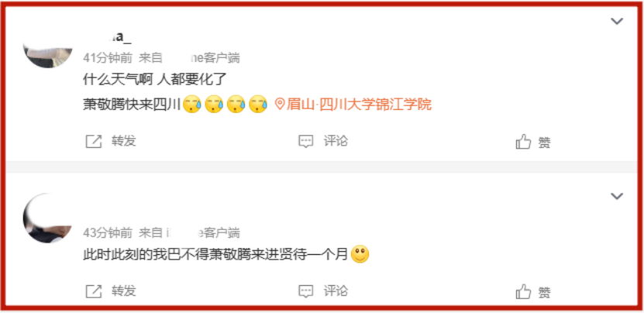The width and height of the screenshot is (644, 313).
Task: Click repost icon on the 进贤 post
Action: 93,291
